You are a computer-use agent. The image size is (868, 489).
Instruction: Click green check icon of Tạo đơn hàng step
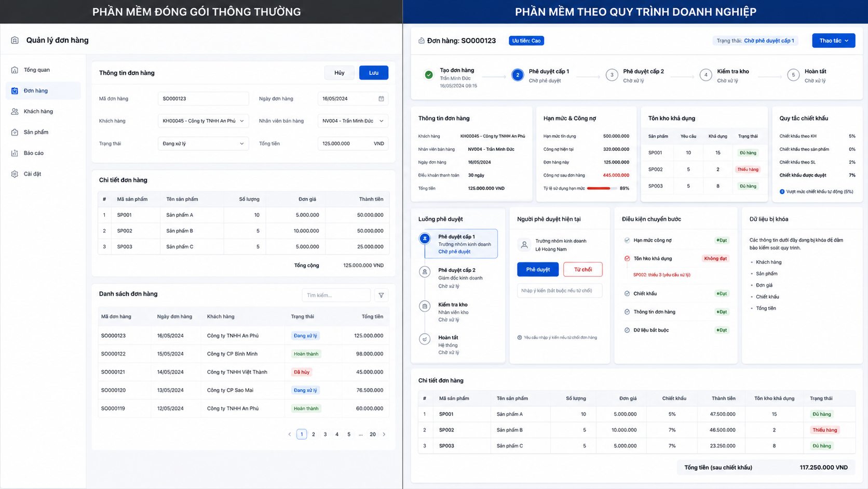pos(429,75)
